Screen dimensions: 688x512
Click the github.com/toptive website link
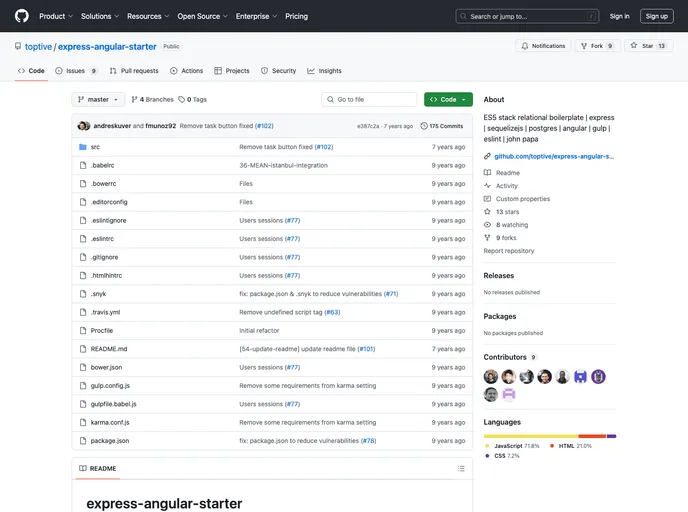(554, 156)
